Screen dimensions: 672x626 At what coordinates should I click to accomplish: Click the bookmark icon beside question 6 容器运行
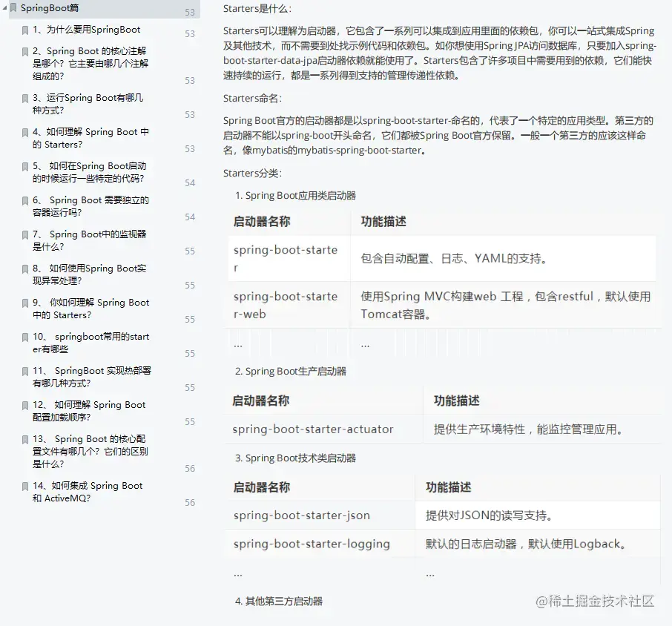click(25, 200)
